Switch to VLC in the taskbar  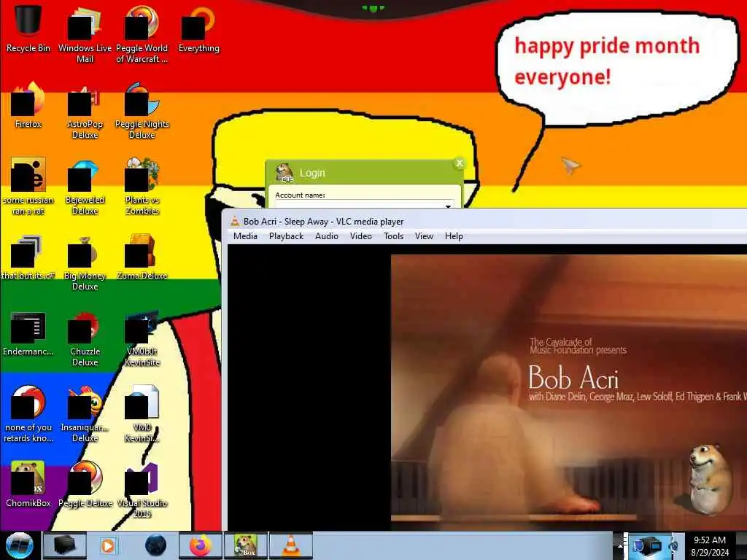[x=291, y=545]
